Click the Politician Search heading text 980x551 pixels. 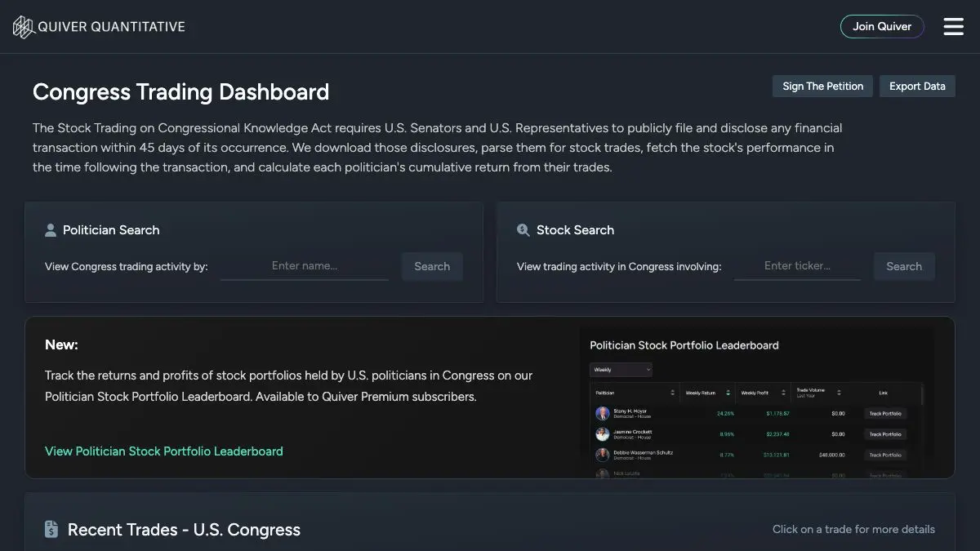point(111,230)
